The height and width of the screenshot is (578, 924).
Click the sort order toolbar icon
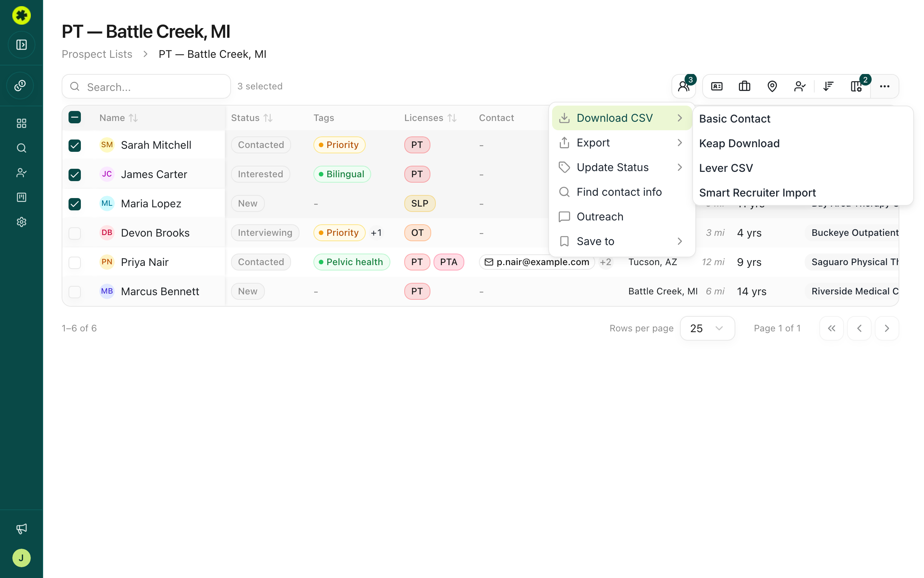(x=829, y=86)
